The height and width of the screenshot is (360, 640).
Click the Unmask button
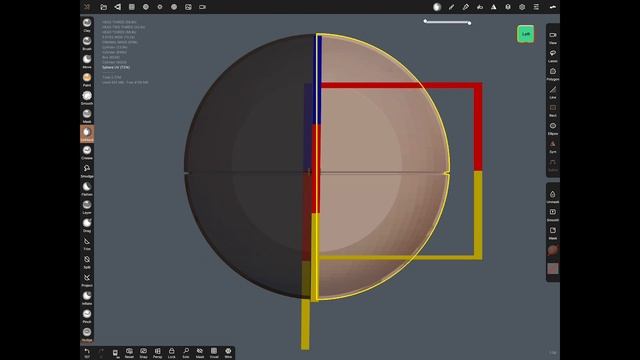click(x=553, y=196)
